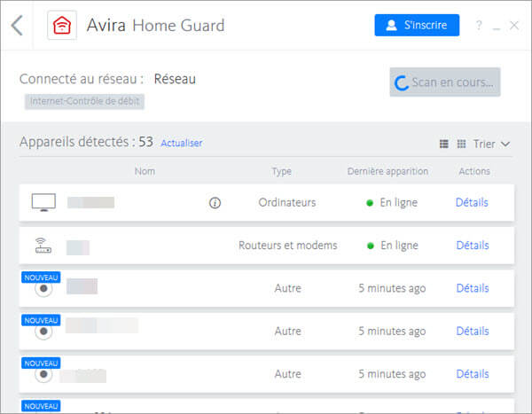
Task: Click the Routeurs et modems type text
Action: tap(287, 246)
